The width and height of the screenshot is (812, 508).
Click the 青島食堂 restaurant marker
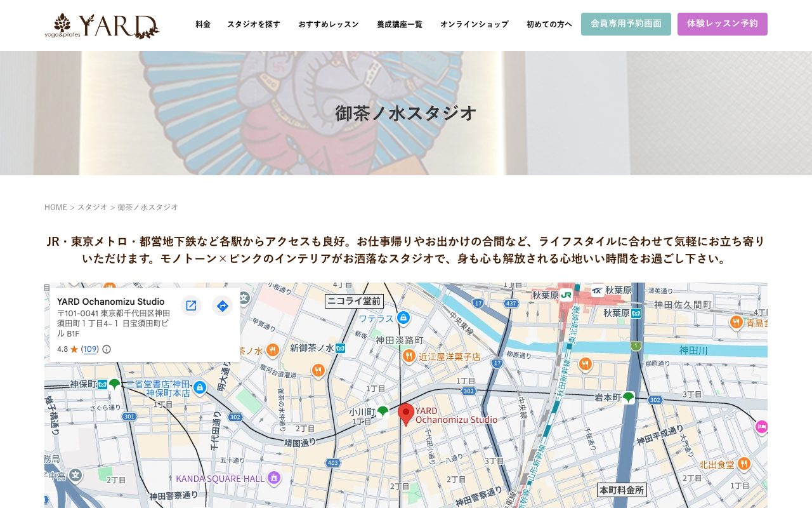pos(737,322)
